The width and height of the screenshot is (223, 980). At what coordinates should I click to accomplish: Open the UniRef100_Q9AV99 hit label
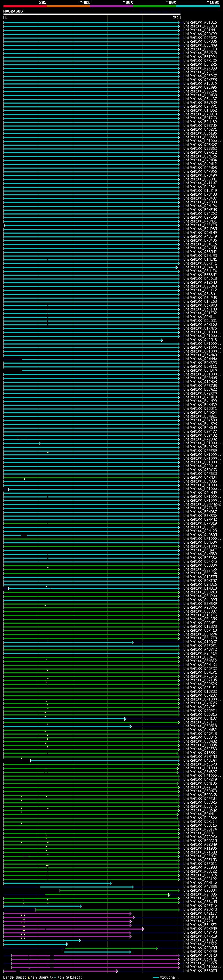coord(200,34)
